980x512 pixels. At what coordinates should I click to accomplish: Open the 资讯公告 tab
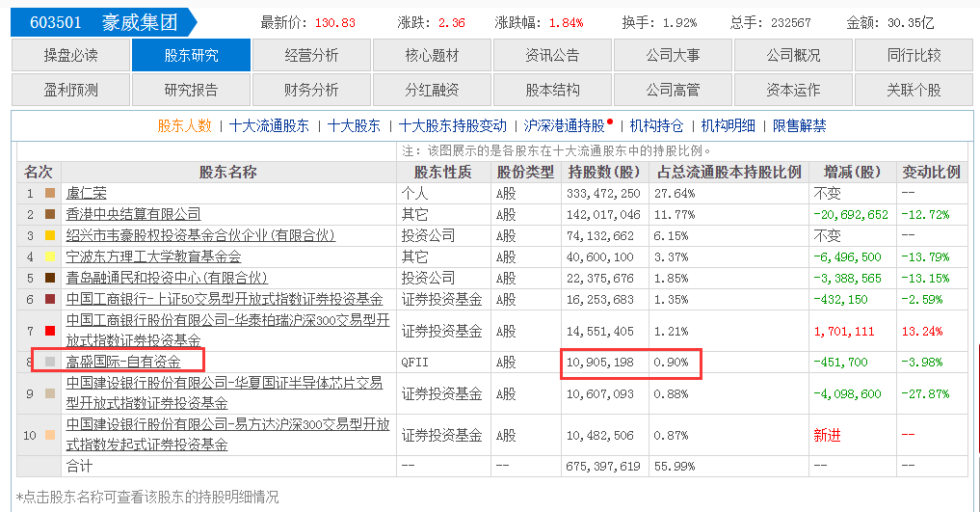tap(552, 55)
